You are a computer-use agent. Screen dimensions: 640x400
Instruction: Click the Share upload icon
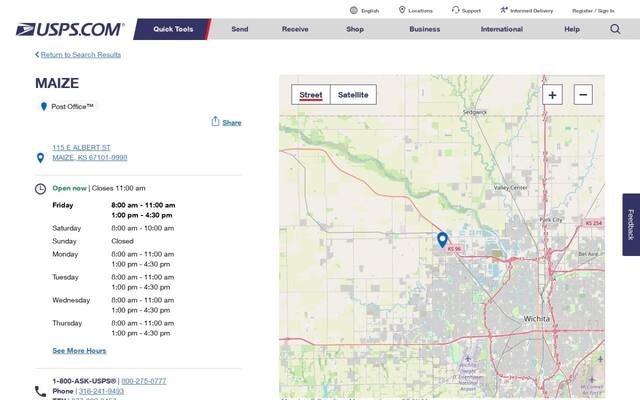tap(215, 121)
